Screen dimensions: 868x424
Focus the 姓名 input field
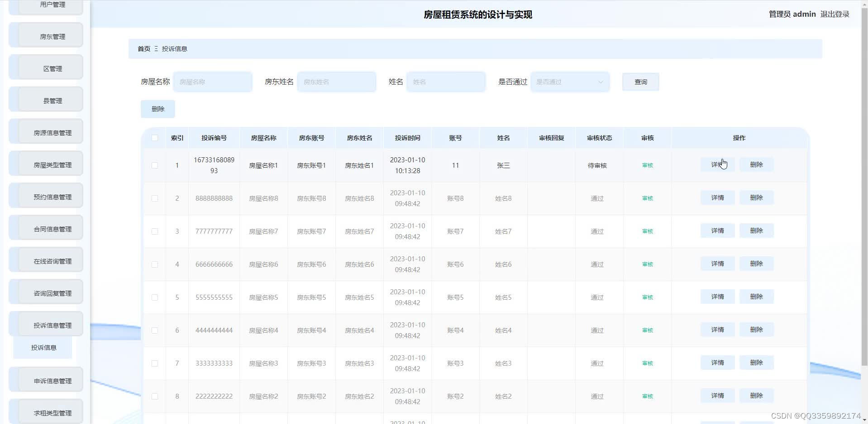point(446,82)
